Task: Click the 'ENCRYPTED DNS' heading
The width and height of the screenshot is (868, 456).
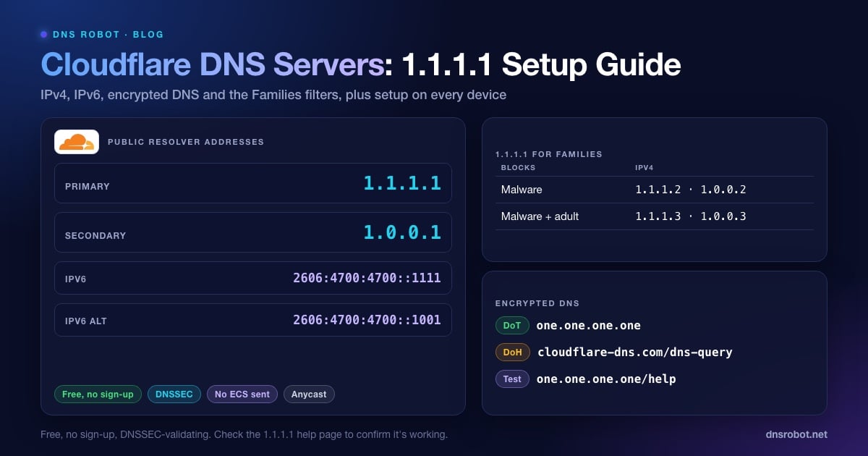Action: click(x=537, y=303)
